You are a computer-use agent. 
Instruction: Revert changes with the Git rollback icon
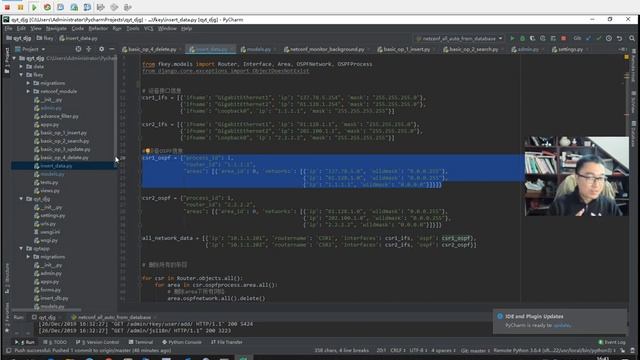pos(619,38)
